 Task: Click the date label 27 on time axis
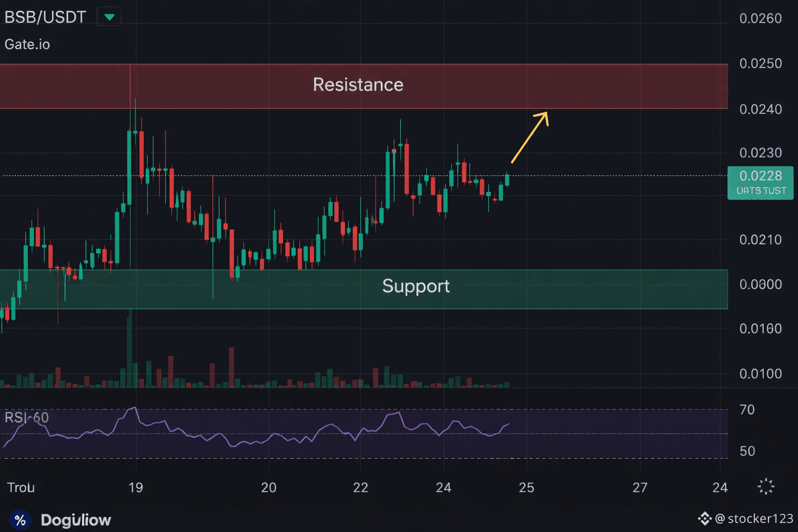point(640,487)
